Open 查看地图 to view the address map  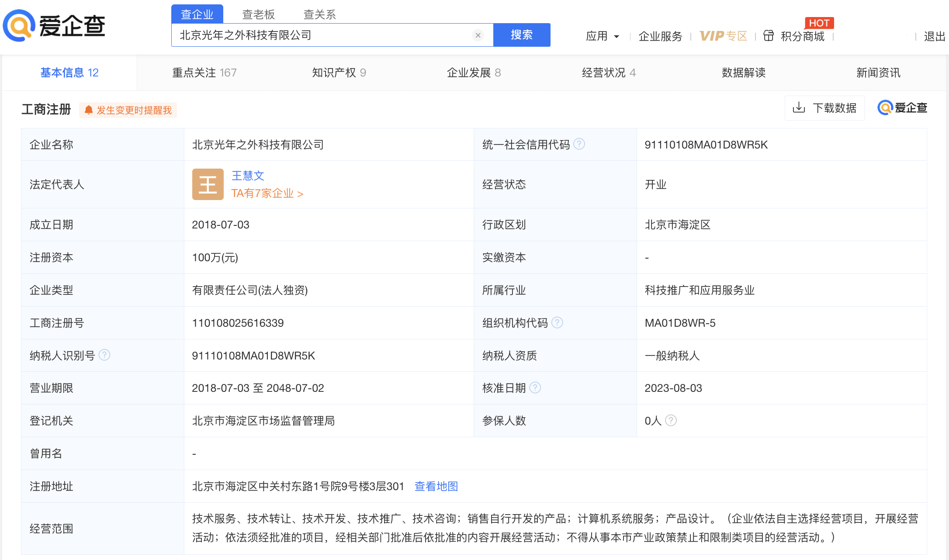pos(435,486)
